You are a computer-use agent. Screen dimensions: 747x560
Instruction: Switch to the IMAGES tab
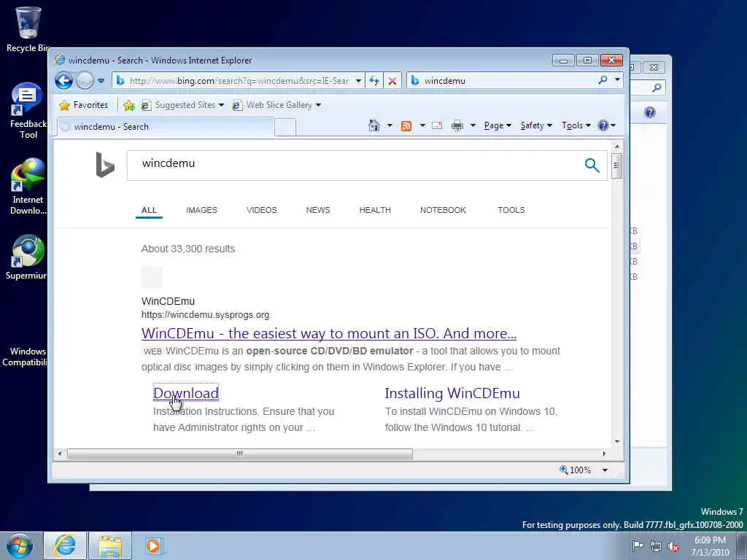201,210
